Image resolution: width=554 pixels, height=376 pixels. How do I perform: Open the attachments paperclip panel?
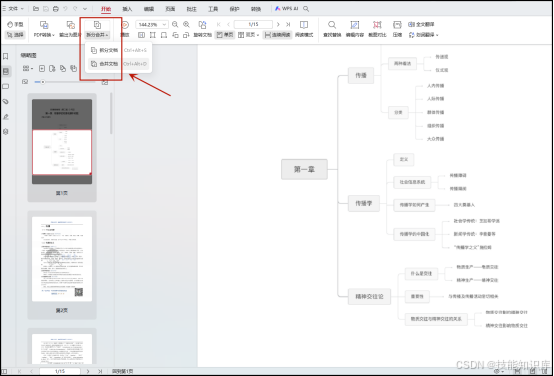(x=6, y=101)
